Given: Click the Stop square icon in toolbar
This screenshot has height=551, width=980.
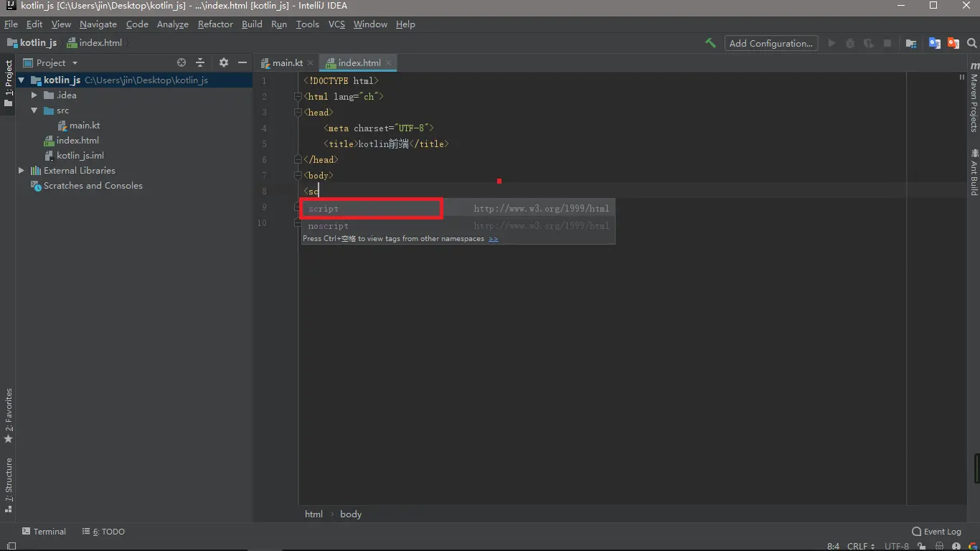Looking at the screenshot, I should click(887, 43).
